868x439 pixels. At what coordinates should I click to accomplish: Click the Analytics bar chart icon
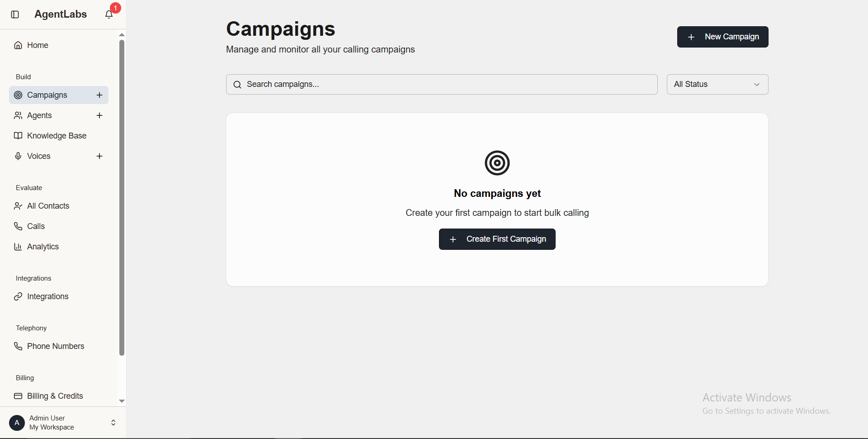pyautogui.click(x=18, y=247)
